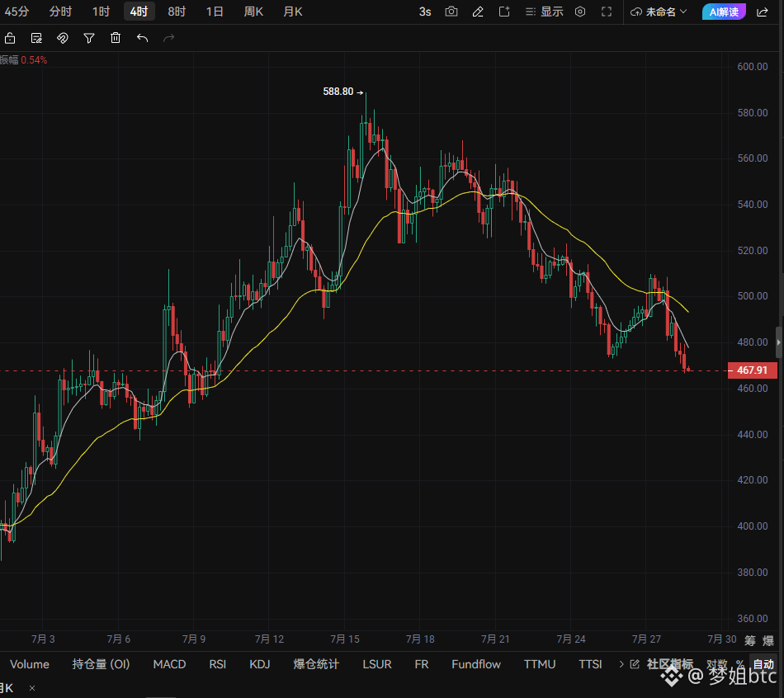Toggle the 爆仓统计 indicator
784x698 pixels.
[316, 664]
